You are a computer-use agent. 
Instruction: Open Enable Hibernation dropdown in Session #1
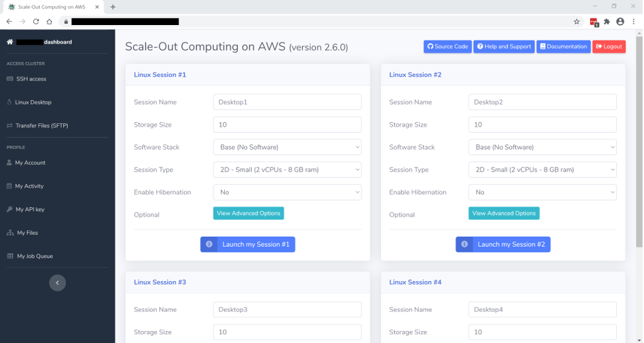coord(287,192)
